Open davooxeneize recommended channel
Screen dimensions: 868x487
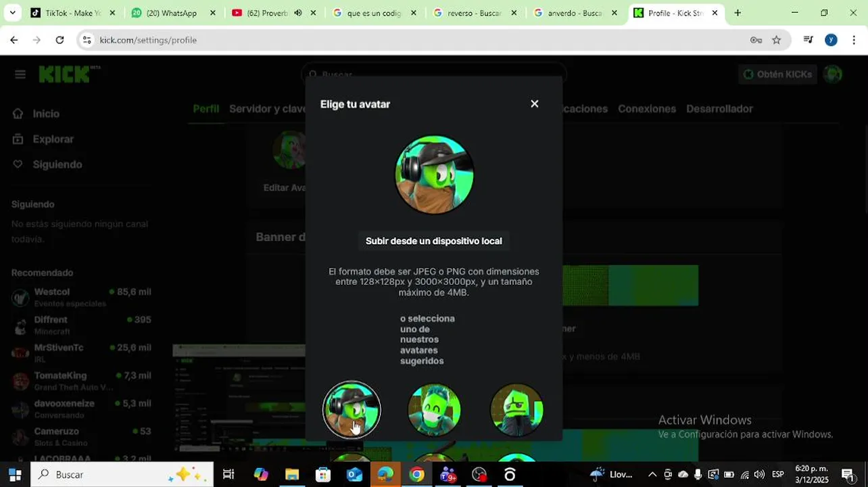(x=81, y=409)
